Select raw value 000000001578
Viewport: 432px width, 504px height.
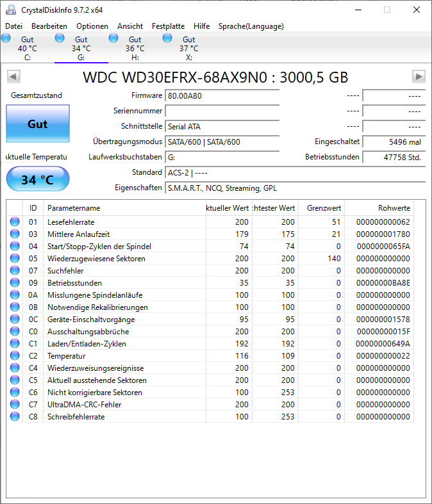coord(383,320)
